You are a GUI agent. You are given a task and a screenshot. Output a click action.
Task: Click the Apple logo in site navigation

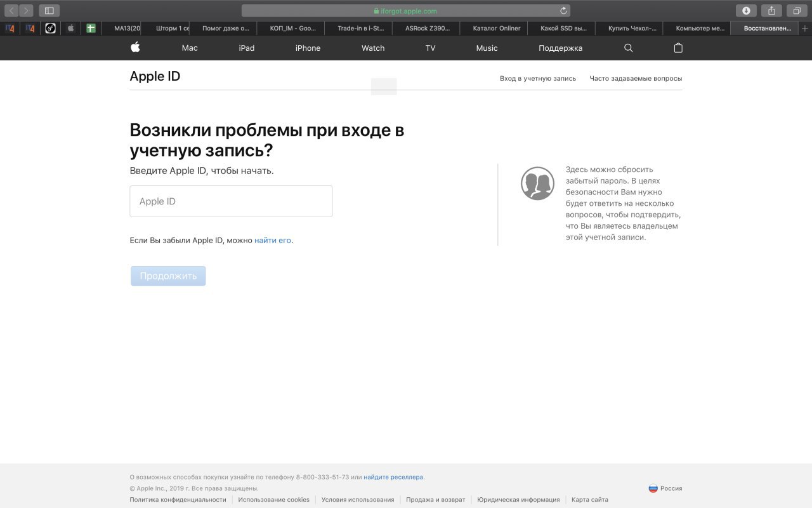[x=135, y=48]
